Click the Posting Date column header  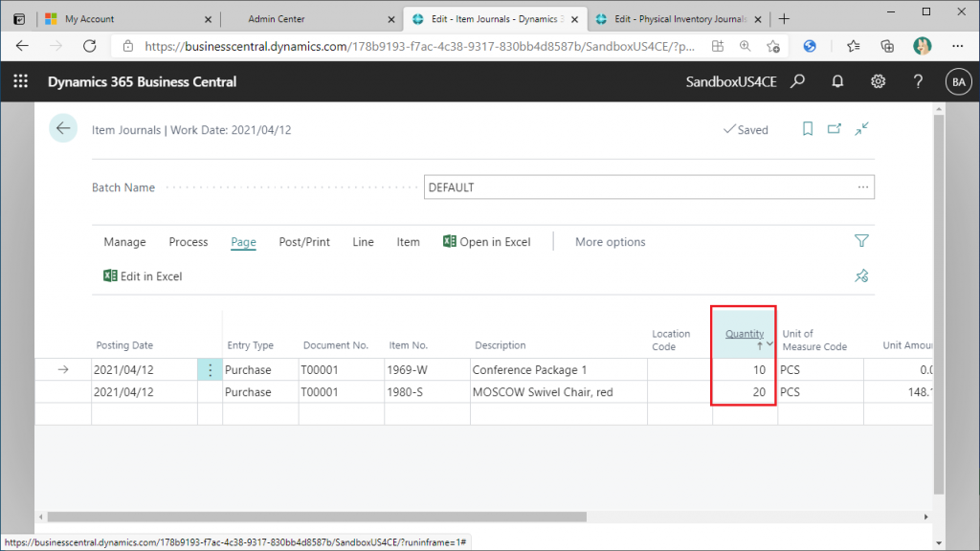(x=124, y=344)
